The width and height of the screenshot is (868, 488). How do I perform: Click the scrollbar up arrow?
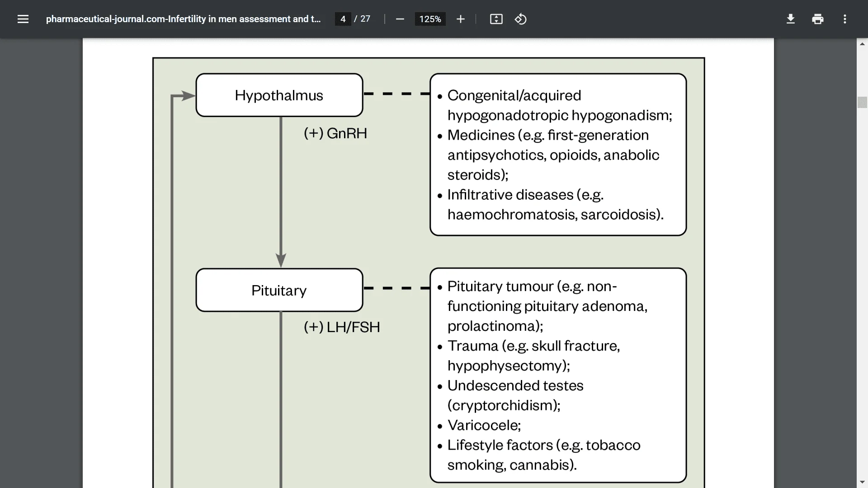(x=862, y=44)
